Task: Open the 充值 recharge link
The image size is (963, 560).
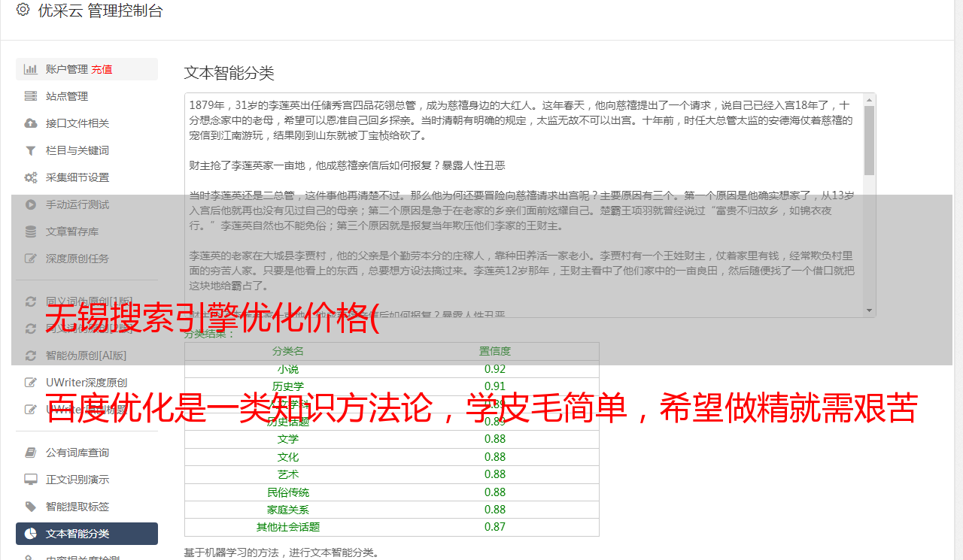Action: coord(102,69)
